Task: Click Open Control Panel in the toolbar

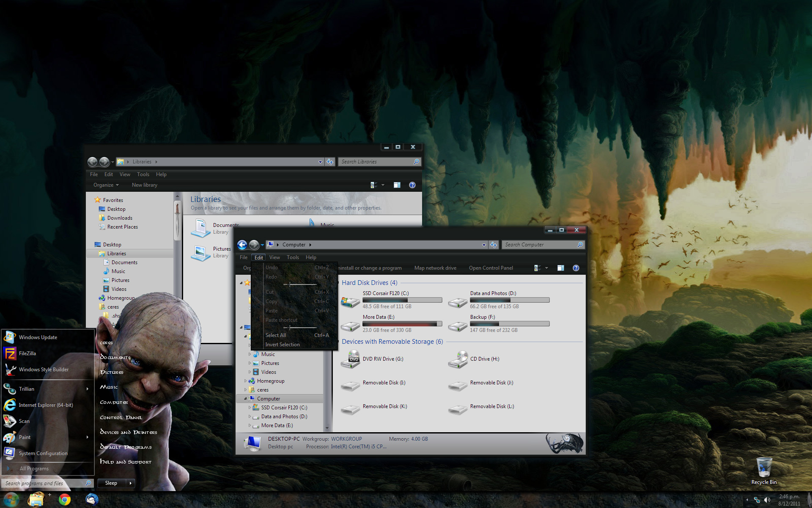Action: coord(491,268)
